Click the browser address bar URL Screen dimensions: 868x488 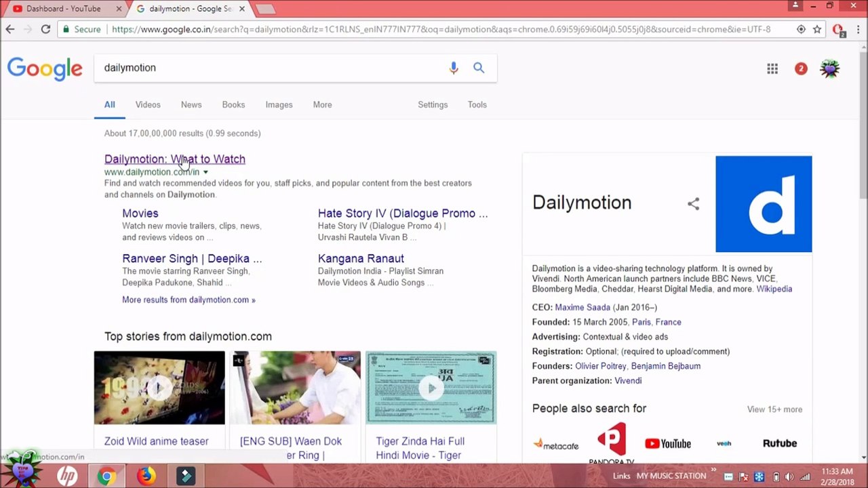pos(441,29)
